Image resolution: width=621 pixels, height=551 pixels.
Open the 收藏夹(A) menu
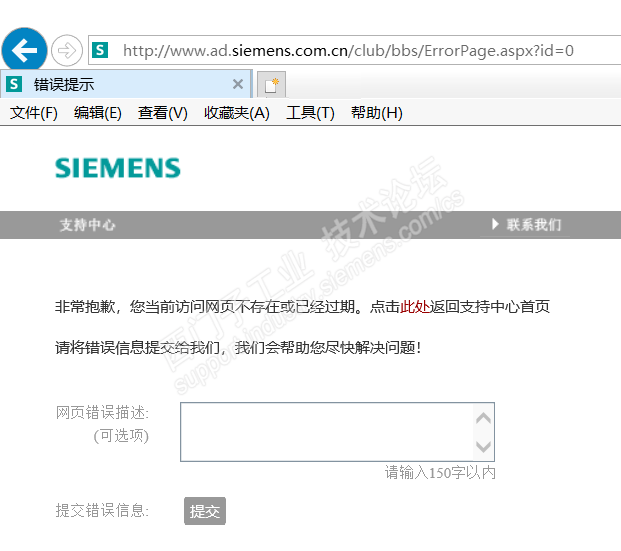(237, 113)
